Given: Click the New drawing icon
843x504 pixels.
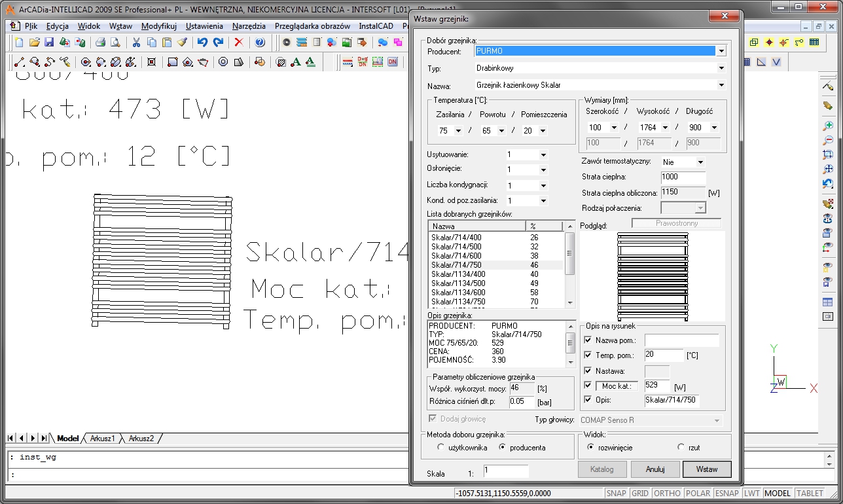Looking at the screenshot, I should (x=19, y=43).
